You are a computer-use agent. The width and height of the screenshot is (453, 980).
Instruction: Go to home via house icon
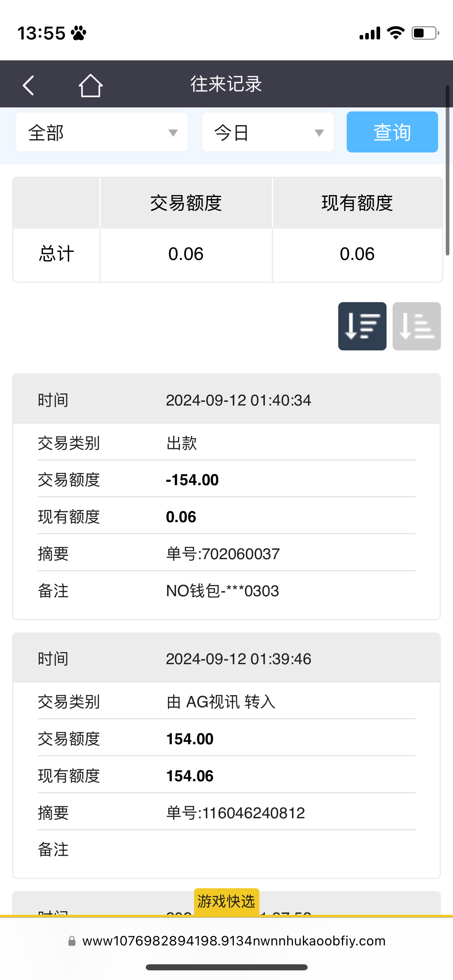point(91,85)
